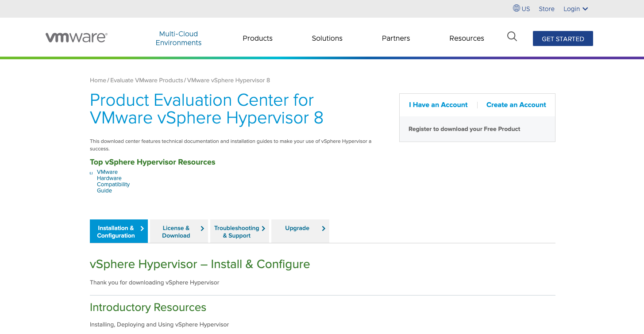Open the Store link

[547, 9]
